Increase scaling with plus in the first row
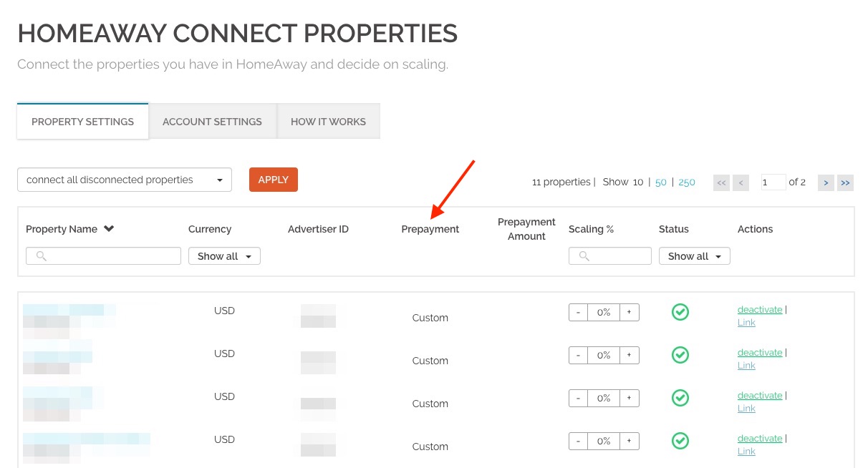 (630, 313)
